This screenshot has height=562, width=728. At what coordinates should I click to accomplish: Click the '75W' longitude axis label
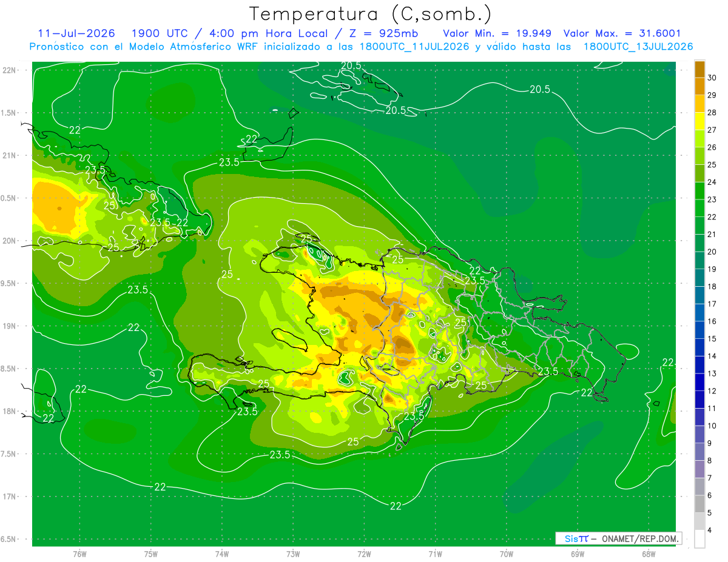(x=151, y=554)
